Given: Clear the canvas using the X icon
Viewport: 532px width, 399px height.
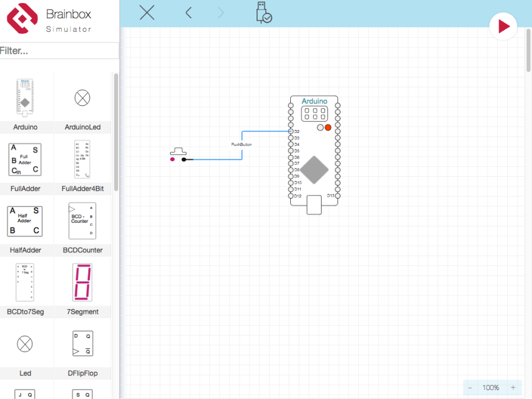Looking at the screenshot, I should [147, 12].
